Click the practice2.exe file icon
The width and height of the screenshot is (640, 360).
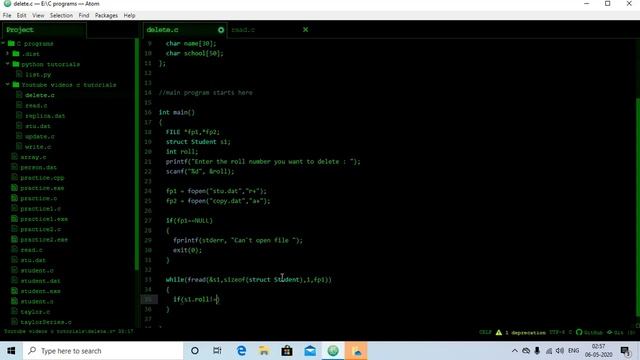coord(14,239)
